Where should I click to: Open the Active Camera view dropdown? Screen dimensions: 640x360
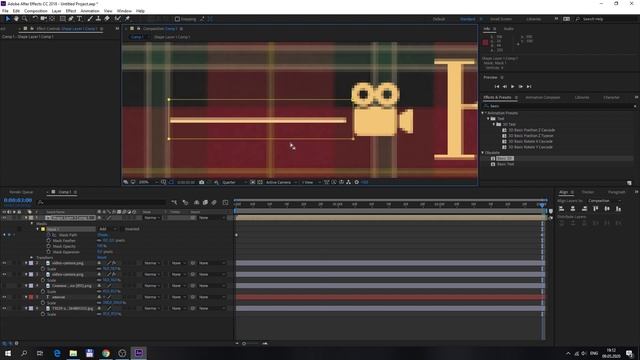pyautogui.click(x=281, y=182)
